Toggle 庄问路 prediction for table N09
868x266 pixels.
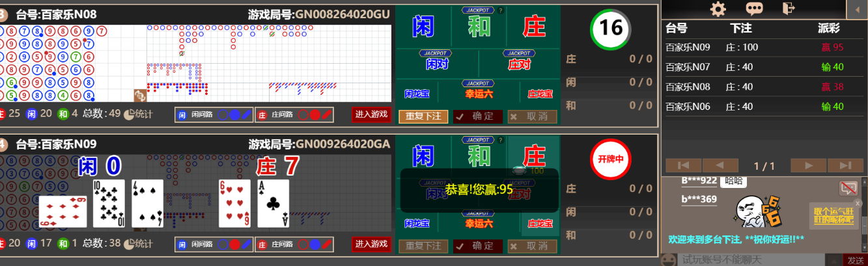point(294,245)
